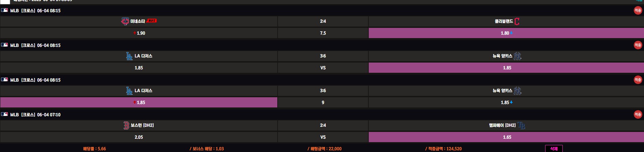Click the 9 over/under line value
644x152 pixels.
tap(323, 102)
